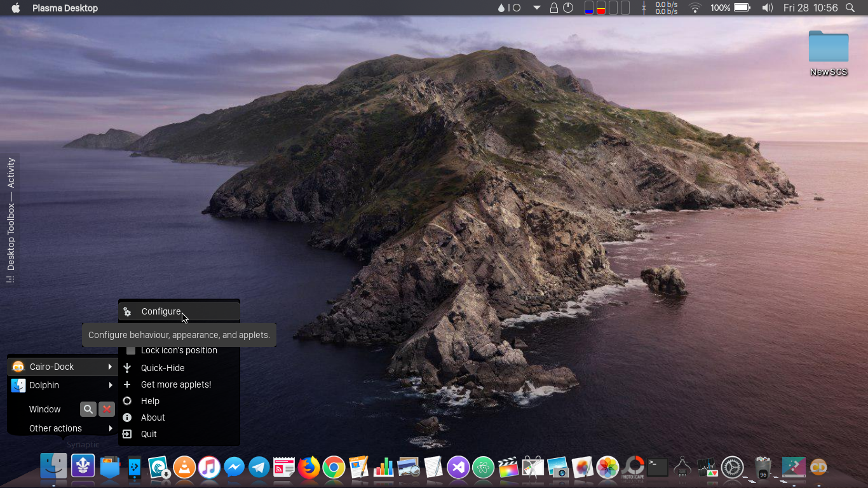Click the power button in top bar

(x=568, y=8)
